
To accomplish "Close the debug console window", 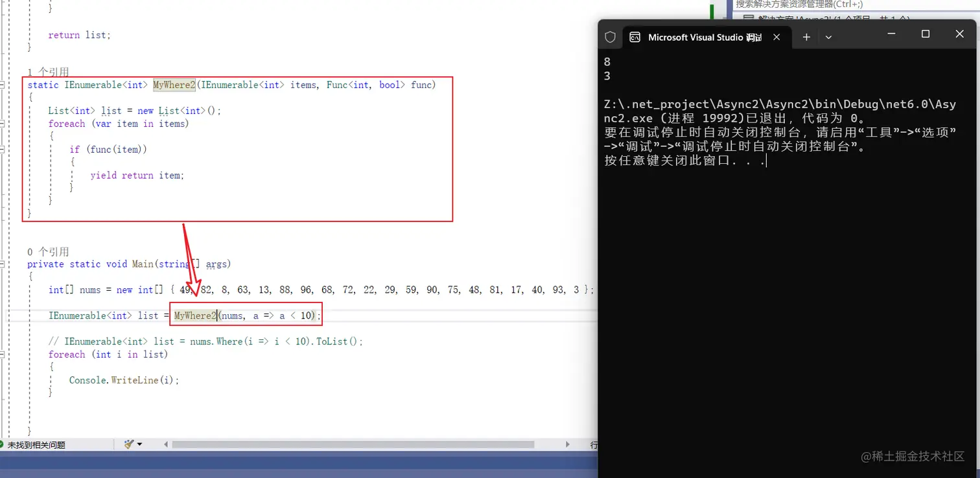I will click(x=960, y=34).
